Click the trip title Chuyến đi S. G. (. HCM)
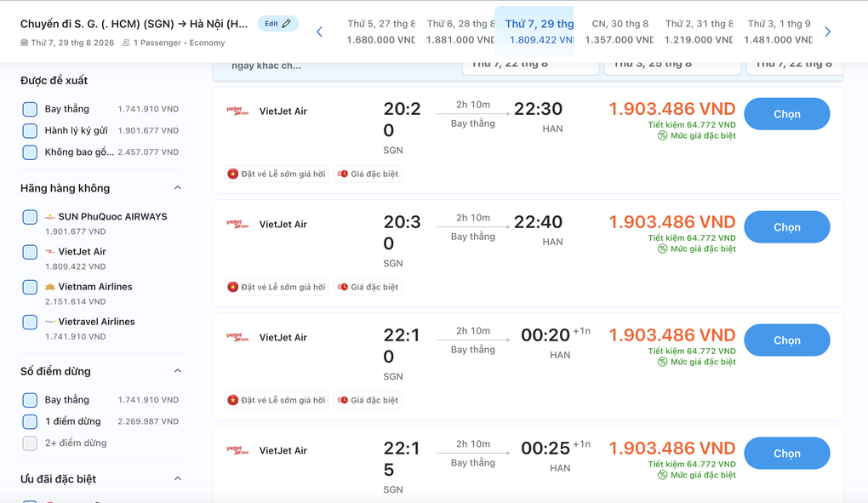 134,24
